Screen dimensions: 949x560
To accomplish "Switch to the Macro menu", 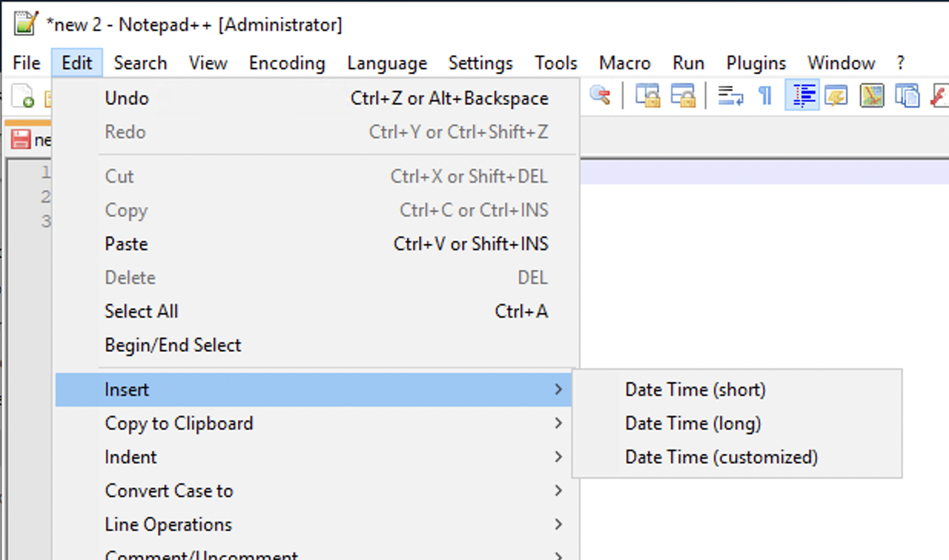I will pyautogui.click(x=624, y=63).
